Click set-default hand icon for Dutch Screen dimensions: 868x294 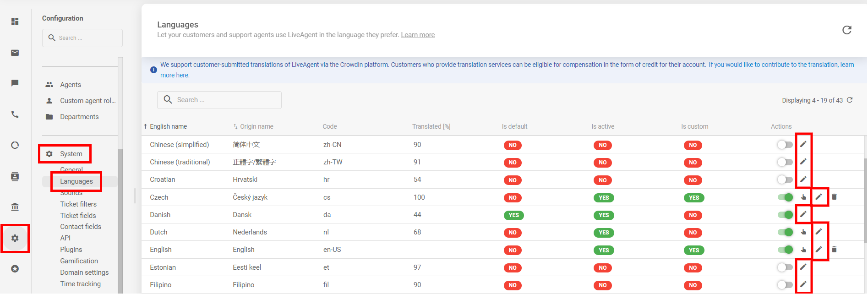[x=803, y=232]
